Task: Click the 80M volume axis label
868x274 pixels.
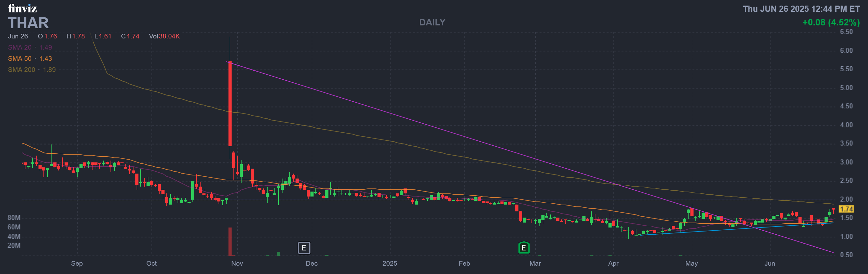Action: click(x=14, y=218)
